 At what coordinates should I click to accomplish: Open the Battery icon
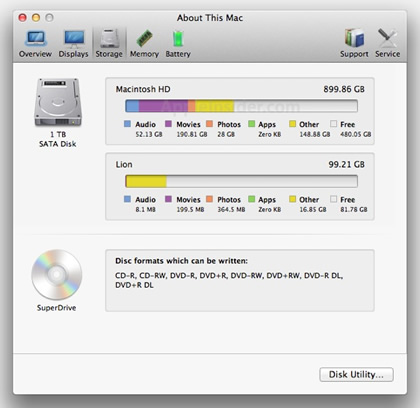click(x=178, y=39)
